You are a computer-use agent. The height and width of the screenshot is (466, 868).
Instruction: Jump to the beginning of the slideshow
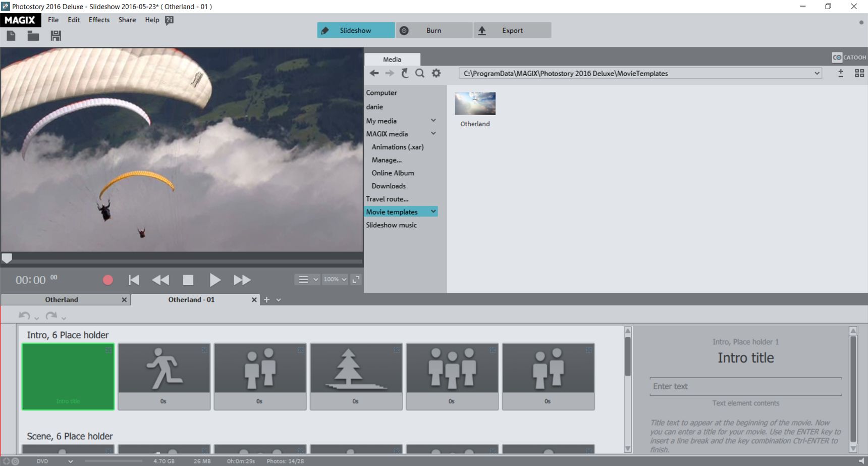134,280
